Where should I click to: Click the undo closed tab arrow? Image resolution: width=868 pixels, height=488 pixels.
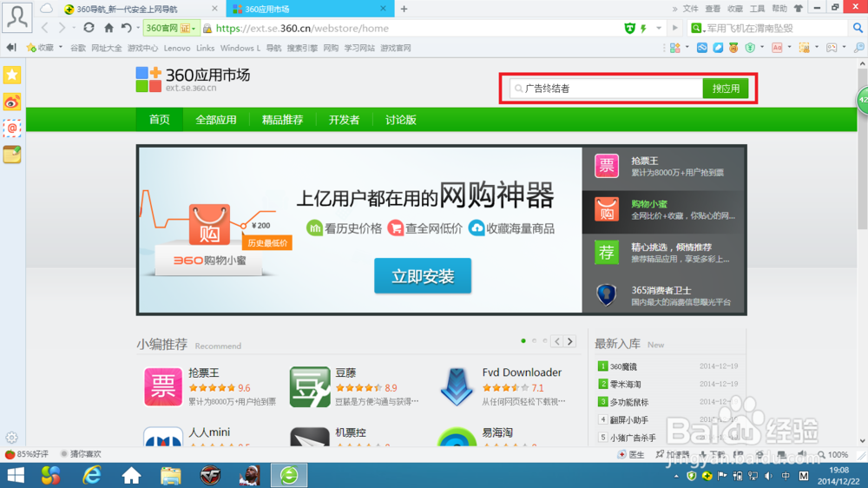(x=126, y=28)
